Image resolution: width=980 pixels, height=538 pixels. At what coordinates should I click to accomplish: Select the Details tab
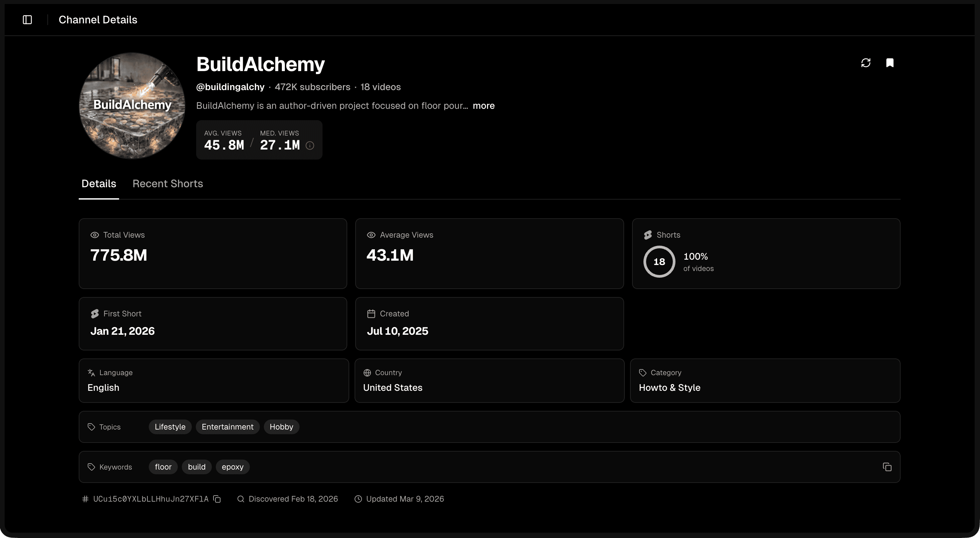[x=98, y=184]
